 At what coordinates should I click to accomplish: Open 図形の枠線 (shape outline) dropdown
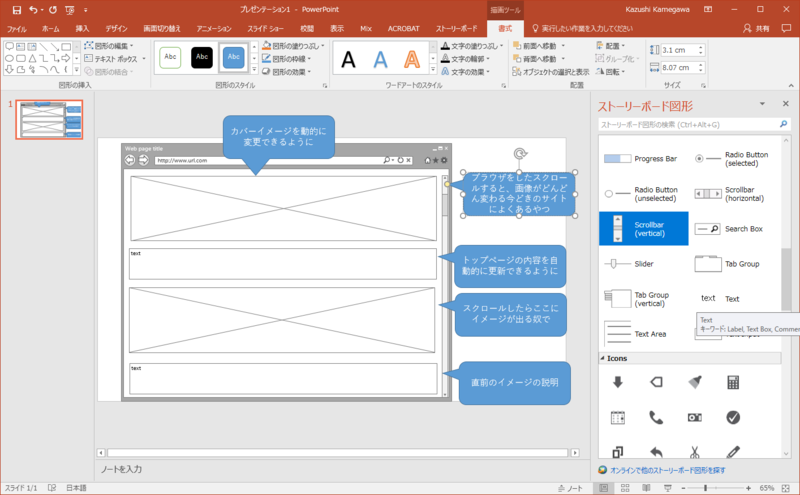[287, 59]
